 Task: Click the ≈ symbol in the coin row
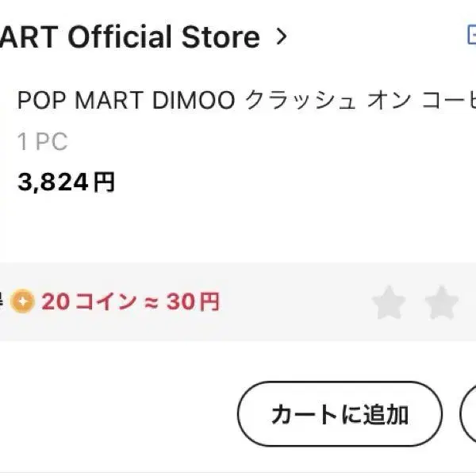click(151, 302)
